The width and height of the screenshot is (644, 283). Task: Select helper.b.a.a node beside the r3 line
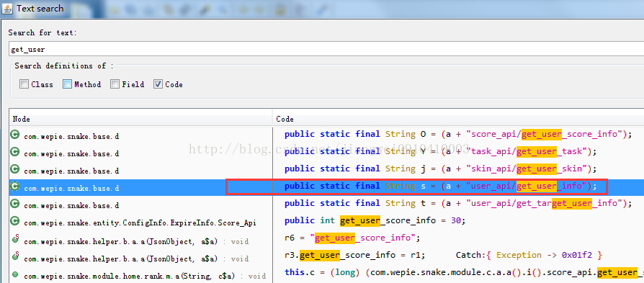[136, 259]
